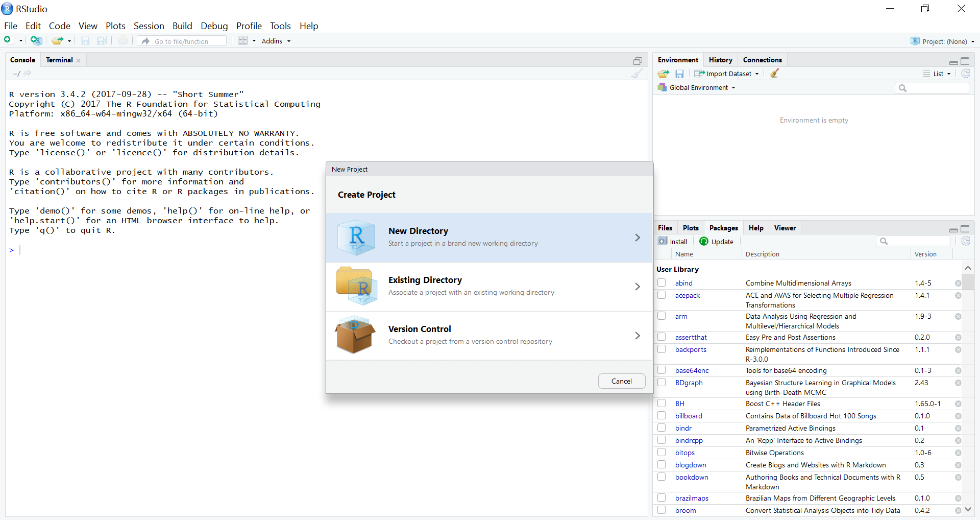The height and width of the screenshot is (520, 980).
Task: Open the Session menu
Action: [149, 26]
